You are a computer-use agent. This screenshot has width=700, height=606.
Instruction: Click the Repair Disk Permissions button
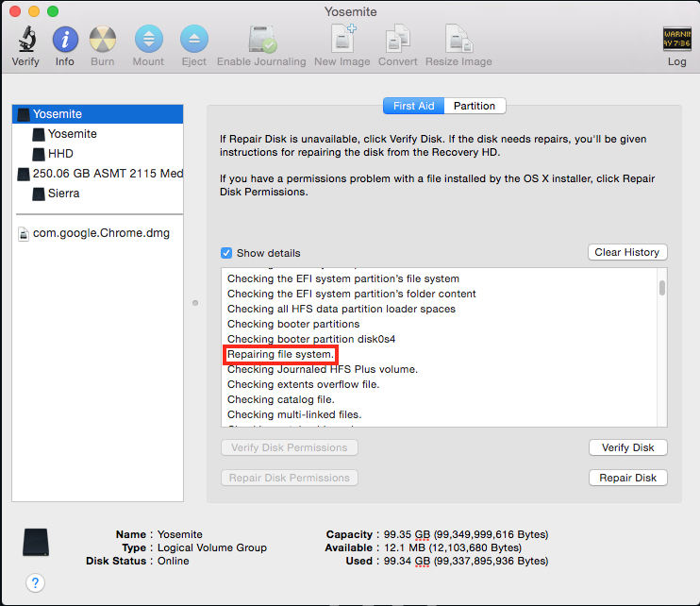pos(290,478)
